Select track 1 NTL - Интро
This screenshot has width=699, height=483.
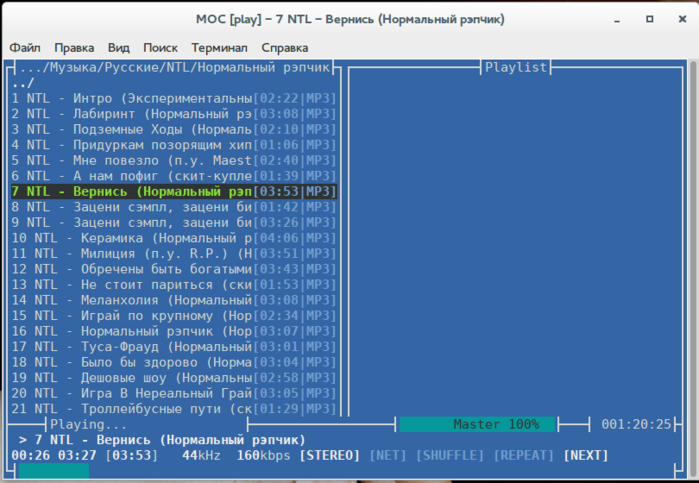(174, 98)
